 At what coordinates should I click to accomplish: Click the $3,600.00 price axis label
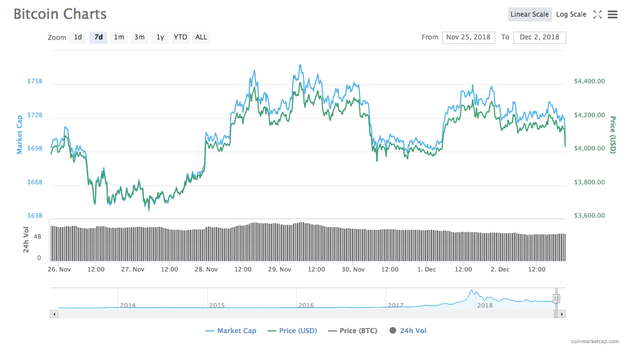tap(590, 215)
